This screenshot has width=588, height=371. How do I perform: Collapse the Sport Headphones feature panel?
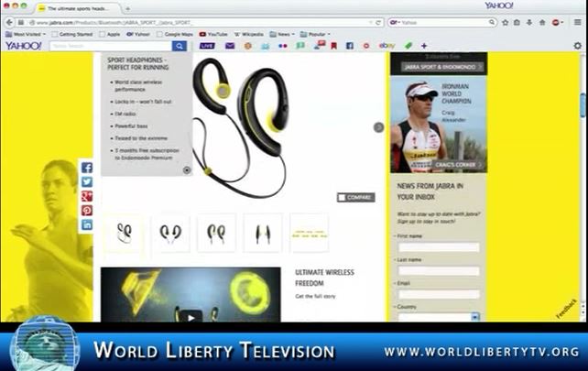point(187,170)
